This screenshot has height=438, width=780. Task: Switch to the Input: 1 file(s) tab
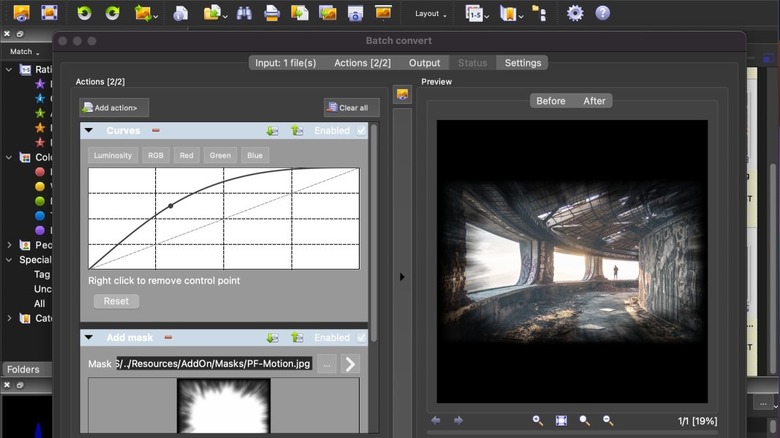click(286, 63)
